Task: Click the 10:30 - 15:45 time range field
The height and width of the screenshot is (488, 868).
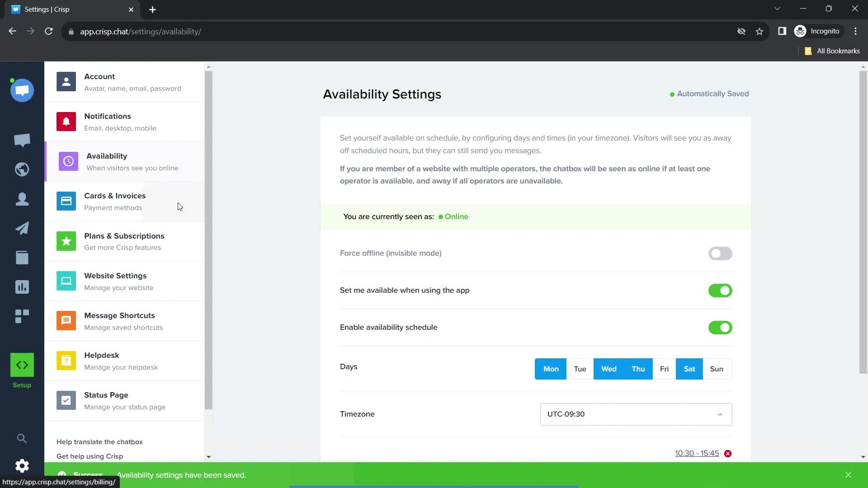Action: 697,453
